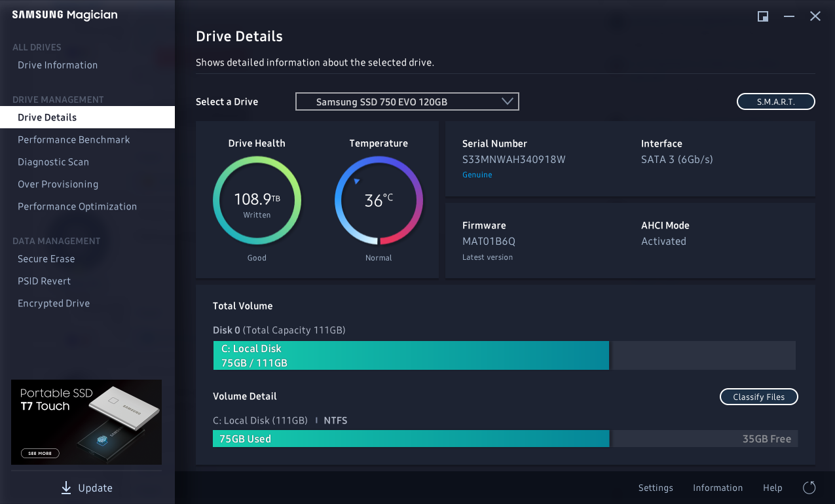
Task: Click SEE MORE on T7 Touch ad
Action: point(40,453)
